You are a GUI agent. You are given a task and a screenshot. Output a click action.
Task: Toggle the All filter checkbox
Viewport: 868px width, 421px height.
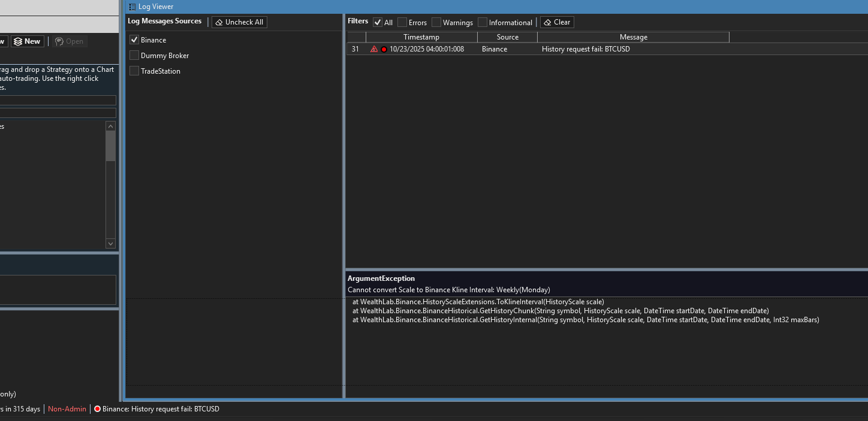point(378,22)
